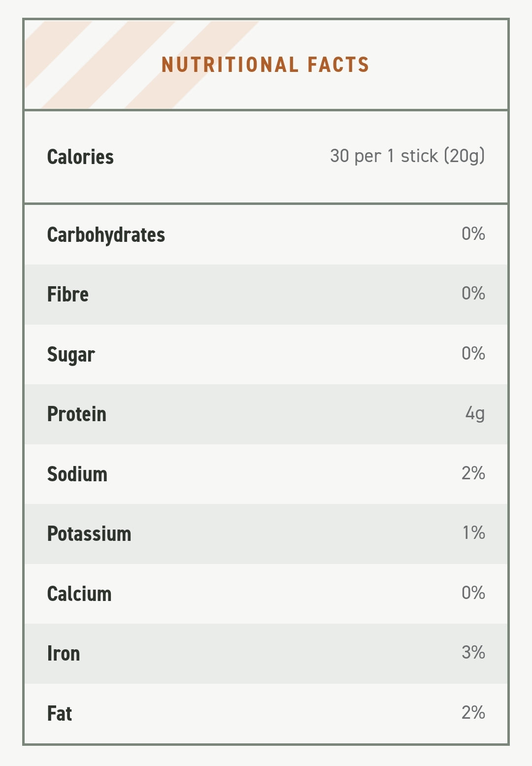Image resolution: width=532 pixels, height=766 pixels.
Task: Select the Iron row label
Action: pos(64,654)
